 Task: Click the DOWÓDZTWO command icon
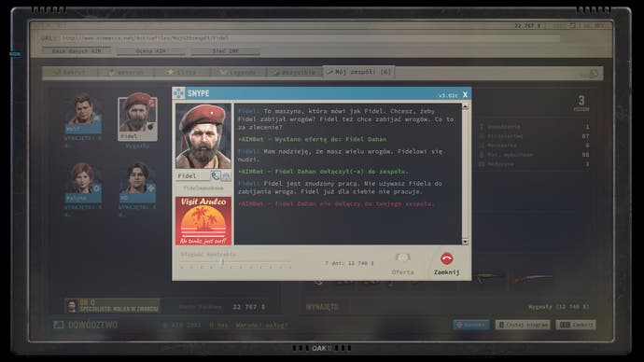pos(58,325)
